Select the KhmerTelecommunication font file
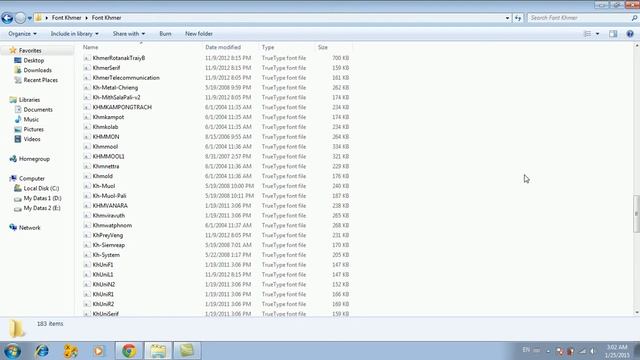The image size is (640, 360). [126, 78]
